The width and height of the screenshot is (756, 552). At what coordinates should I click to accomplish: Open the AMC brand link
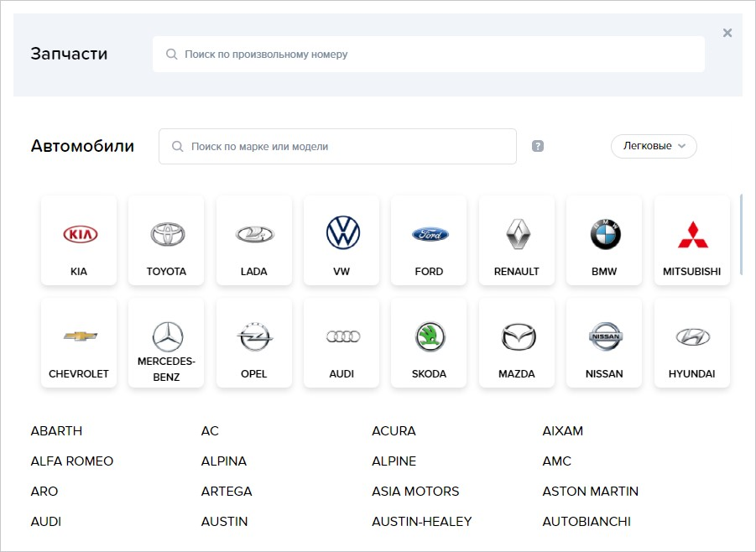(x=557, y=461)
